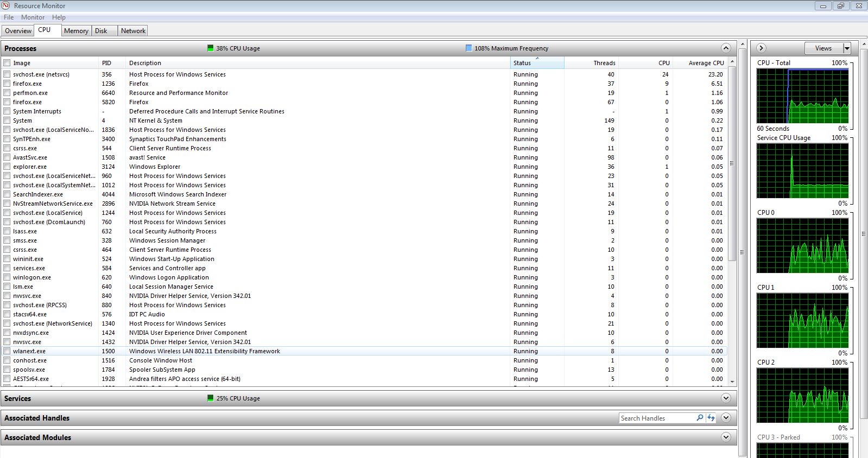Switch to the Overview tab
The image size is (868, 458).
point(18,31)
